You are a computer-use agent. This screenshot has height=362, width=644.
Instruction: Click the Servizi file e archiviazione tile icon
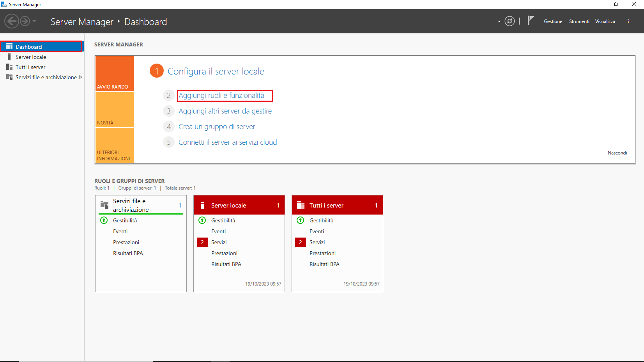pyautogui.click(x=104, y=205)
